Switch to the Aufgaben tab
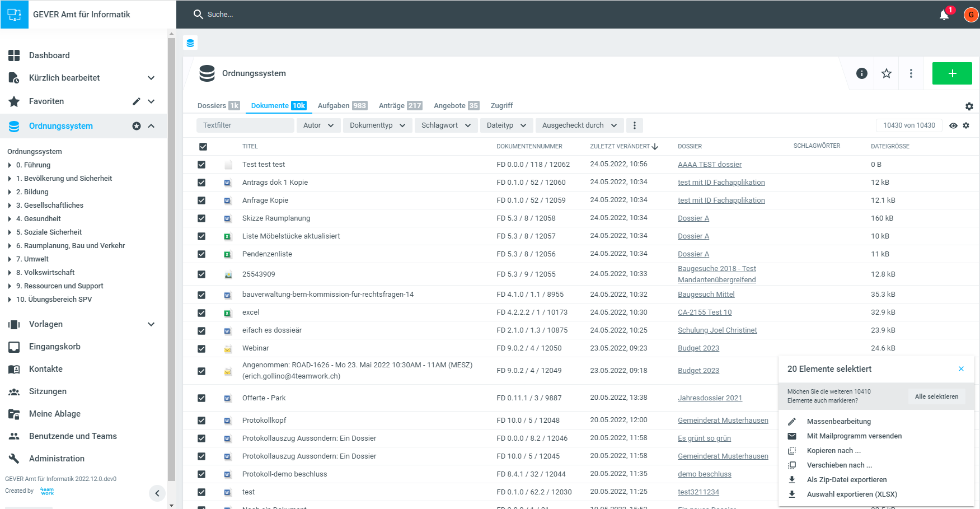The height and width of the screenshot is (509, 980). click(x=342, y=105)
